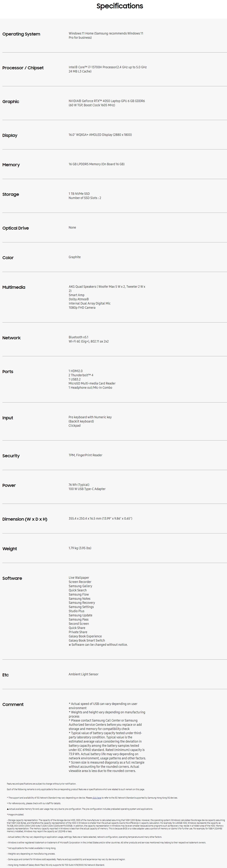227x868 pixels.
Task: Select the 16 GB LPDDR5 Memory text
Action: pos(96,164)
